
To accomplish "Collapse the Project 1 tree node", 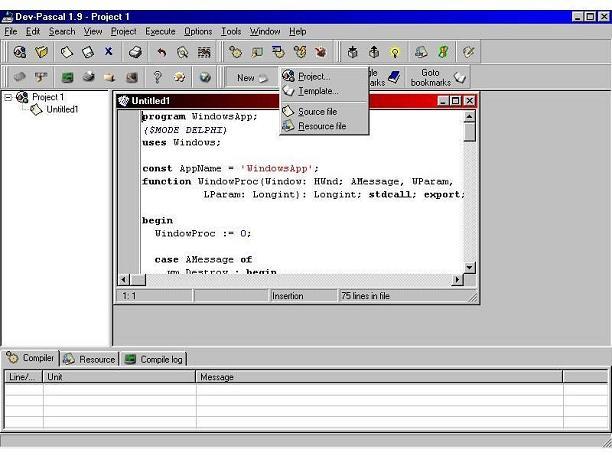I will 8,97.
